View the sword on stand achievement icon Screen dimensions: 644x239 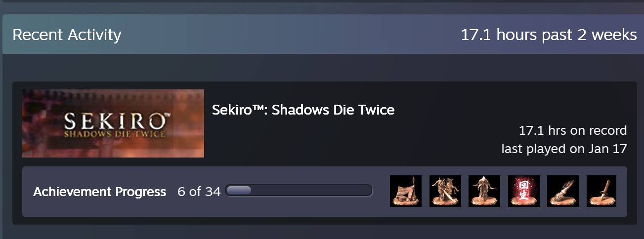click(x=601, y=191)
